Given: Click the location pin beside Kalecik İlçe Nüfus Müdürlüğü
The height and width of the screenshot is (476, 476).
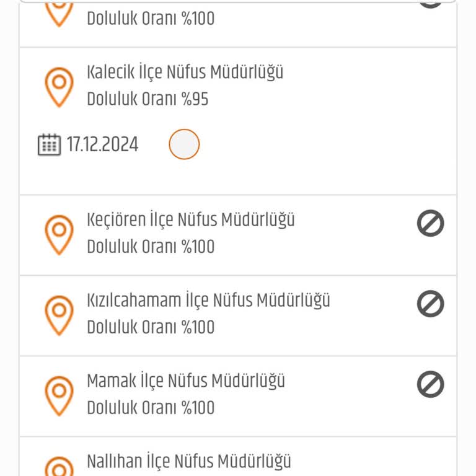Looking at the screenshot, I should click(x=59, y=86).
